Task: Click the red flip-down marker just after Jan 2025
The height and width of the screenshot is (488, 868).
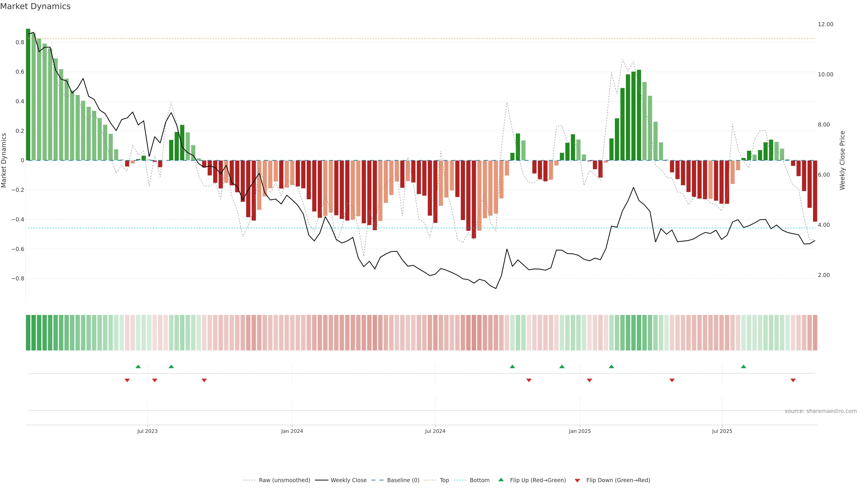Action: 589,380
